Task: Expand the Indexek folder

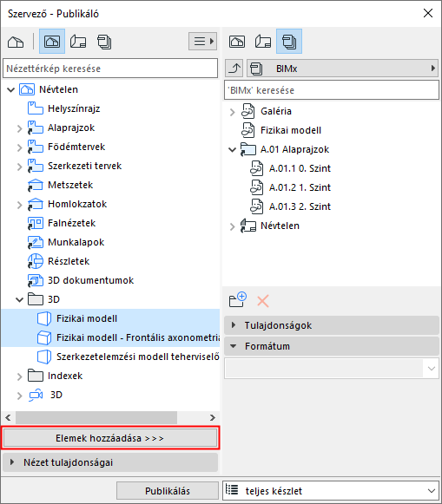Action: point(19,376)
